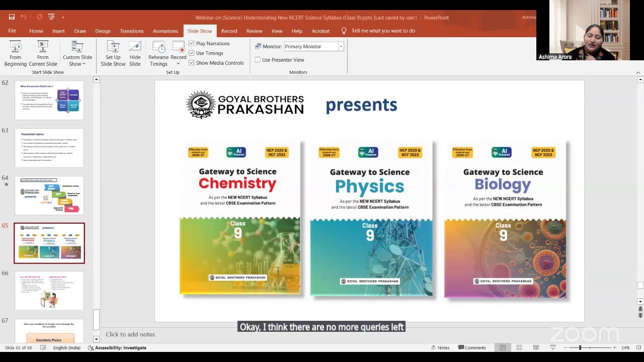Click the Undo arrow icon

point(24,17)
